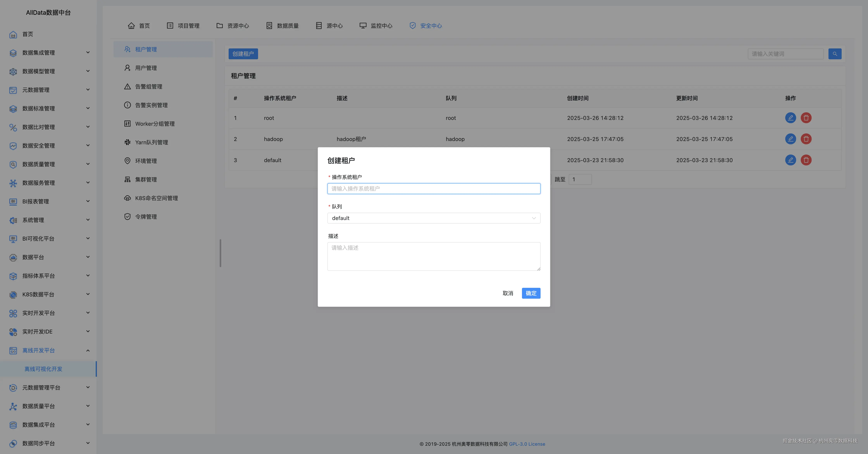
Task: Click the edit icon for default tenant
Action: coord(790,160)
